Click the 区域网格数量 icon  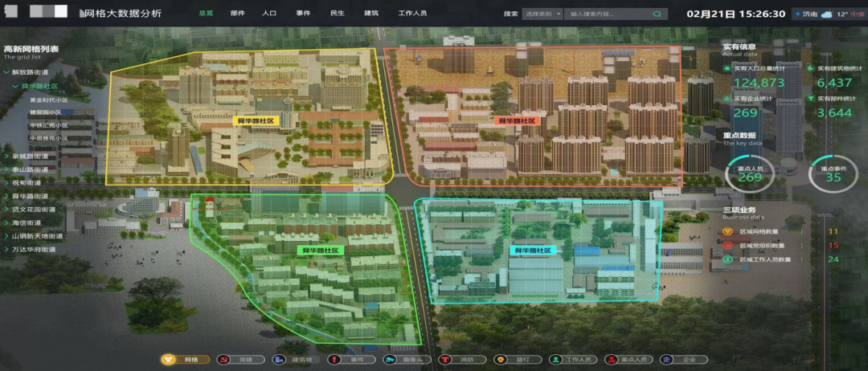(728, 231)
